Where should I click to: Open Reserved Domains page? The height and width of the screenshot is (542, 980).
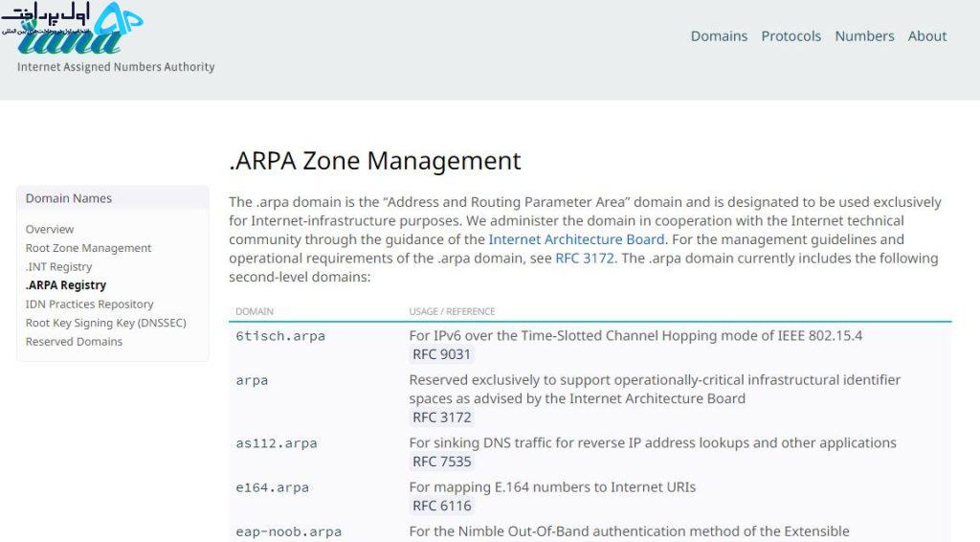coord(74,342)
